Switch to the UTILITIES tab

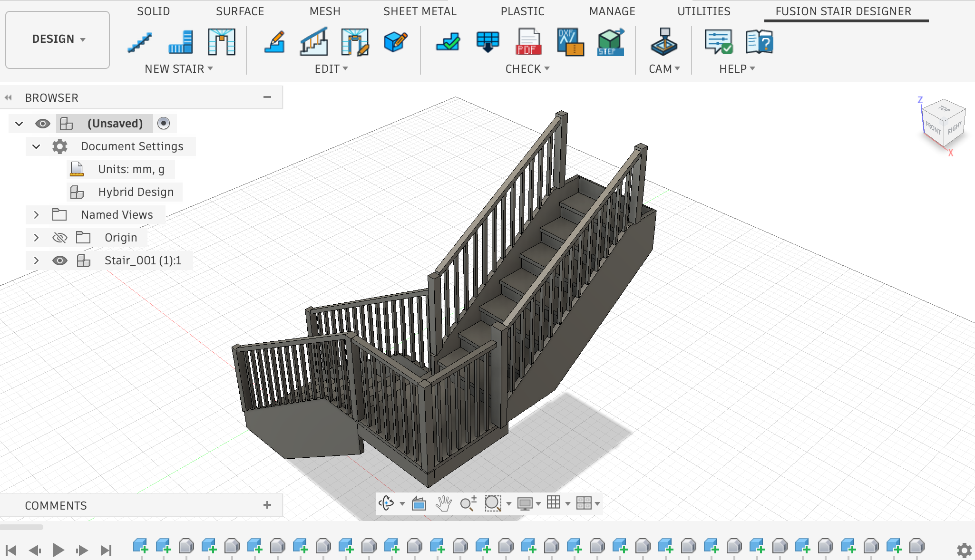click(704, 11)
